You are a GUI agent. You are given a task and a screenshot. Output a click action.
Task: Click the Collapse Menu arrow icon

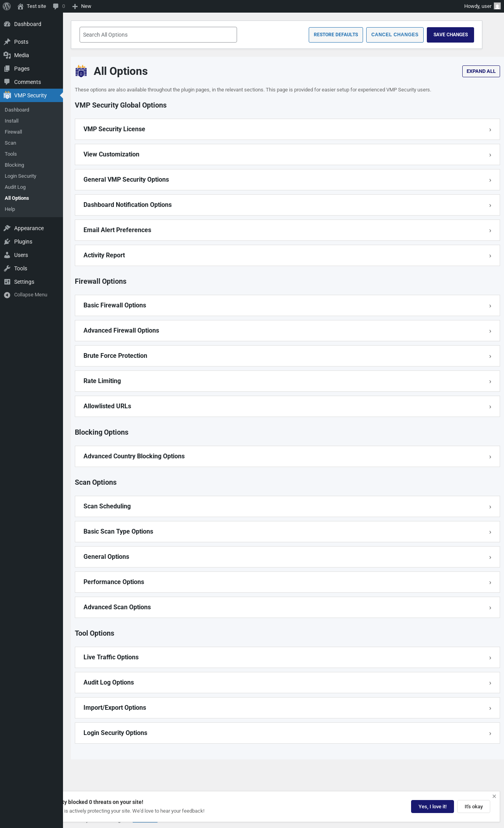[x=7, y=295]
